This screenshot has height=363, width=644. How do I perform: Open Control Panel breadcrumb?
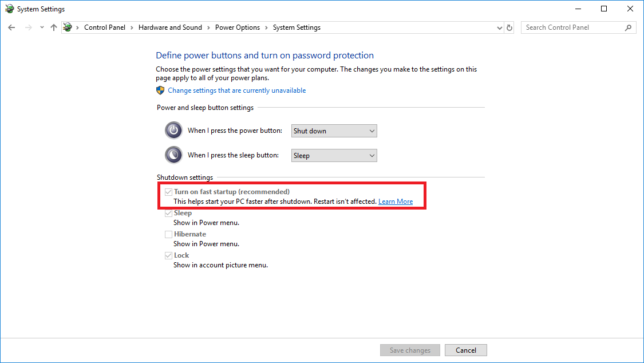(x=105, y=27)
